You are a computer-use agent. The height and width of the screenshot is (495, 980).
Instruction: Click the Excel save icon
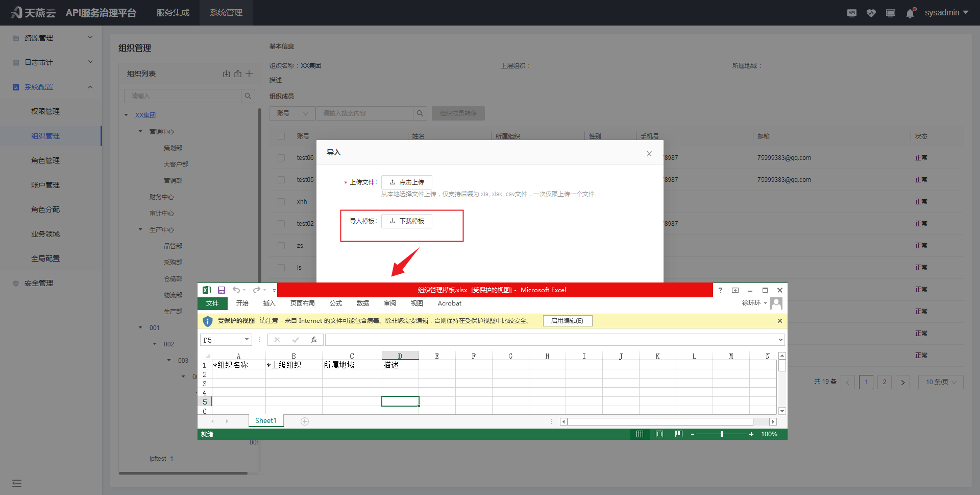coord(222,290)
